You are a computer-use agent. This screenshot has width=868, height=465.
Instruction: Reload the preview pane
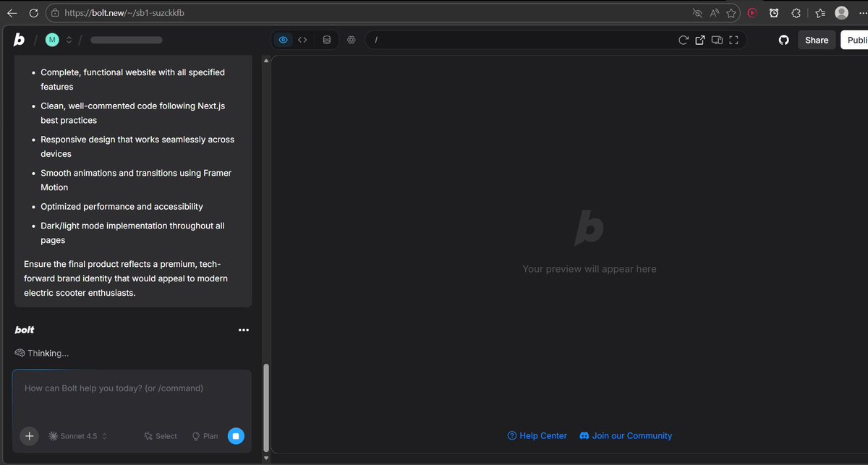click(x=684, y=40)
